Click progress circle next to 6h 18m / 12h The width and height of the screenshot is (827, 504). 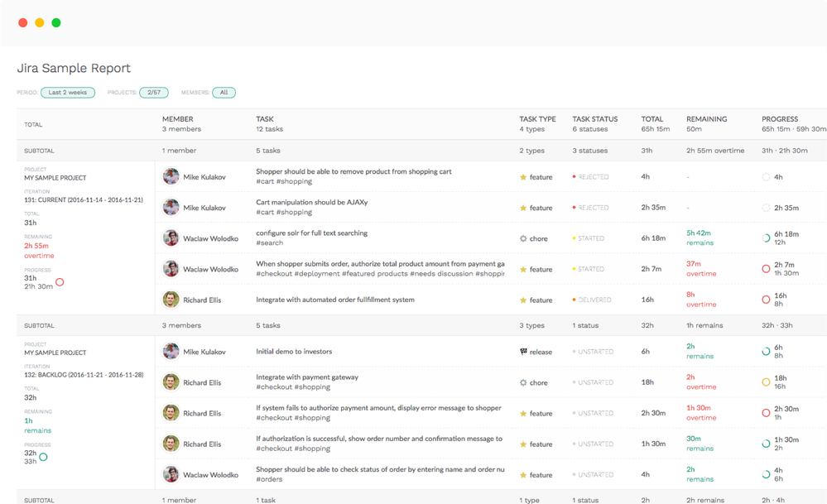tap(766, 238)
